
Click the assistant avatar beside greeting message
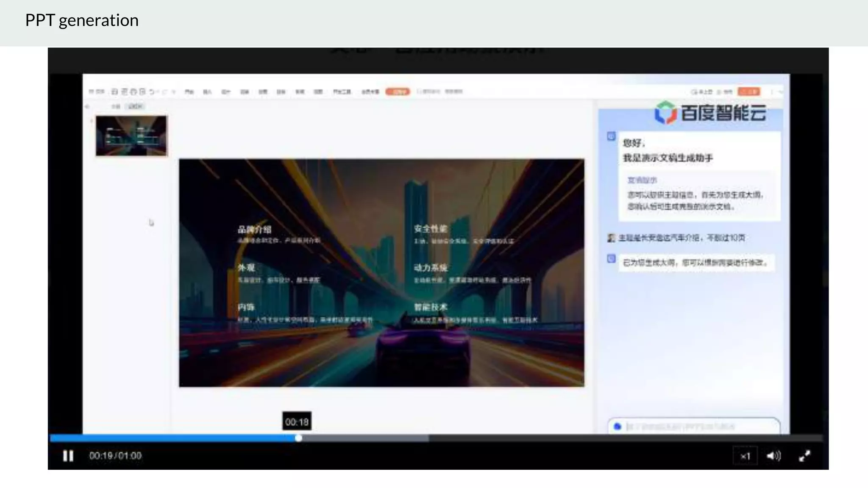(611, 136)
